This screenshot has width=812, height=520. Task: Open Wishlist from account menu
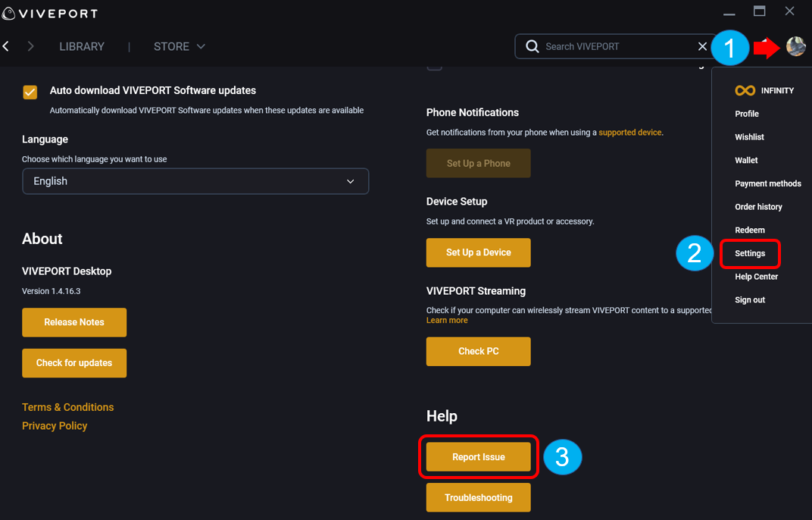[749, 137]
